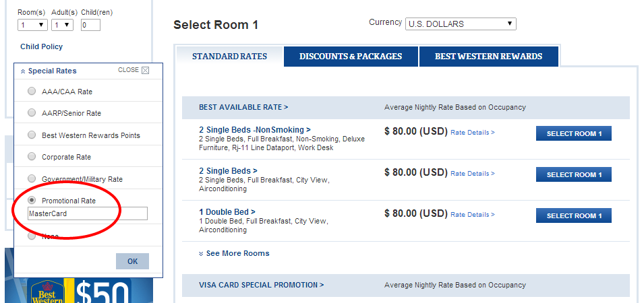Click OK in Special Rates panel
The height and width of the screenshot is (303, 644).
tap(132, 261)
